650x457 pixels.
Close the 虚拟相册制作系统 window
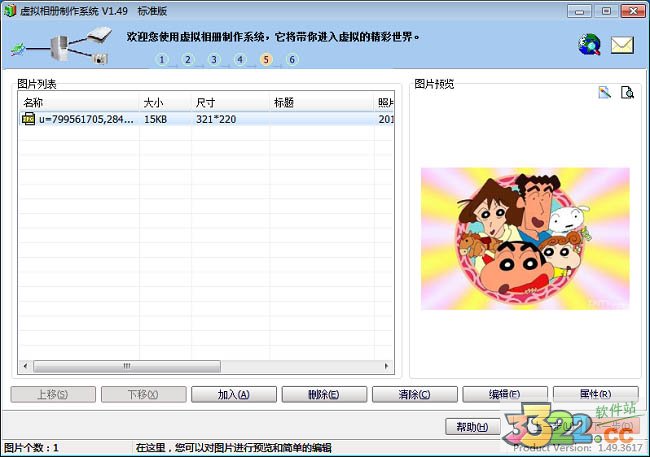pos(633,11)
